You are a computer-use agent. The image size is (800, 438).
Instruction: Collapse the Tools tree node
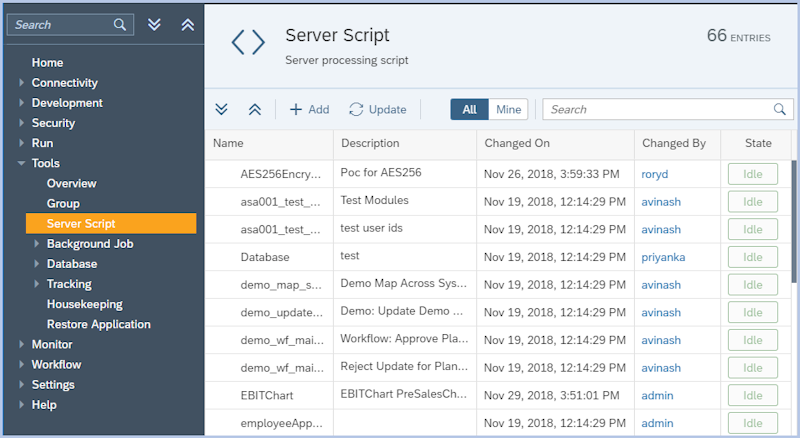(21, 163)
